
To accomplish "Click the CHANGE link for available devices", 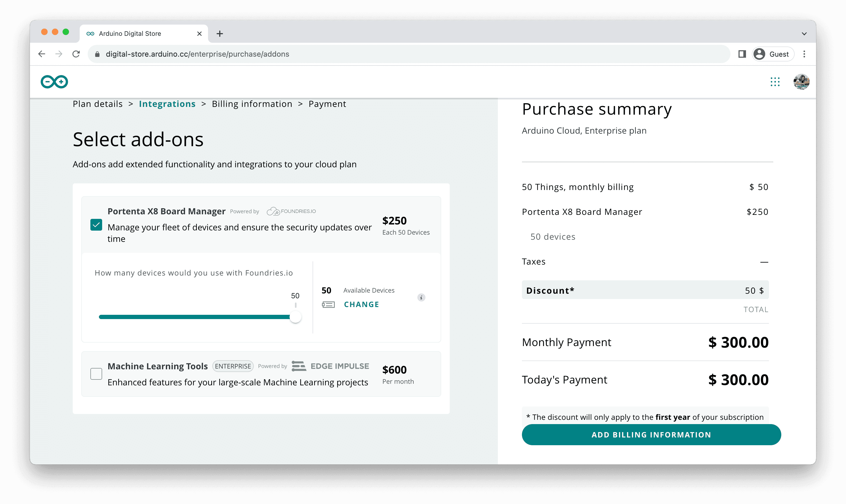I will click(x=361, y=304).
